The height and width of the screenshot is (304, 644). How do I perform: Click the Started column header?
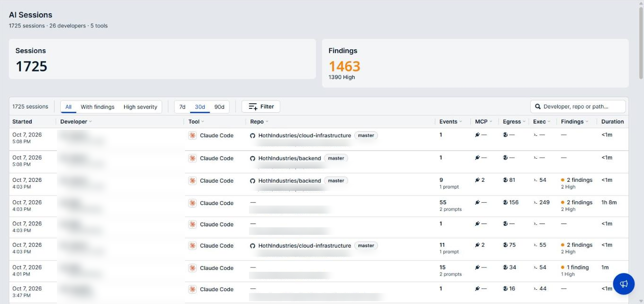click(22, 122)
